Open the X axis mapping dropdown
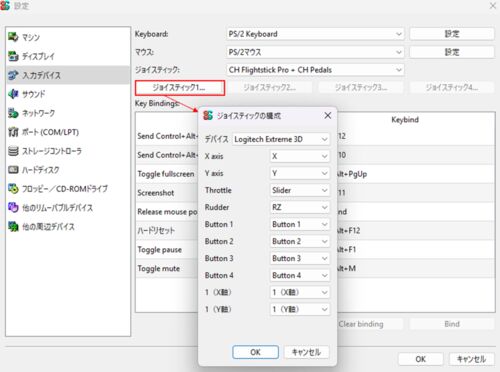Viewport: 500px width, 372px height. tap(300, 156)
